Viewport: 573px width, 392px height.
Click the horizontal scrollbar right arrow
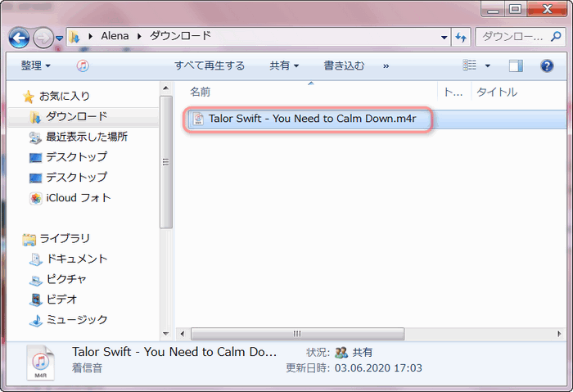559,334
